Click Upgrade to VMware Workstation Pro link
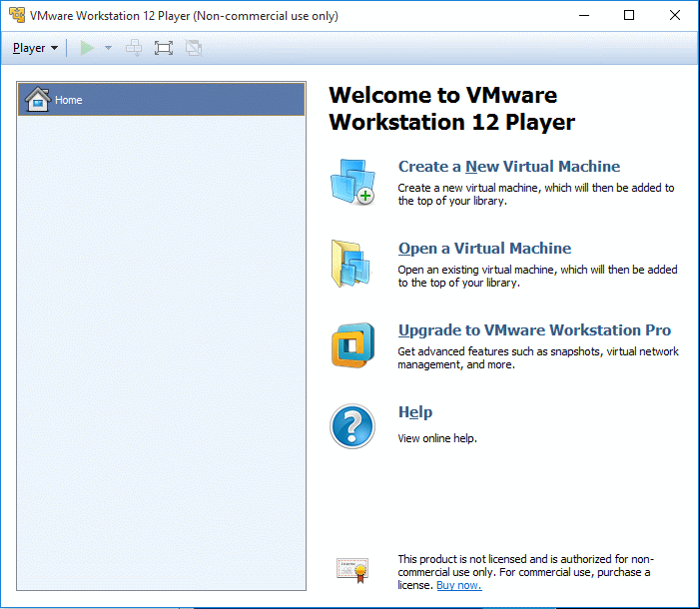700x609 pixels. pyautogui.click(x=534, y=330)
